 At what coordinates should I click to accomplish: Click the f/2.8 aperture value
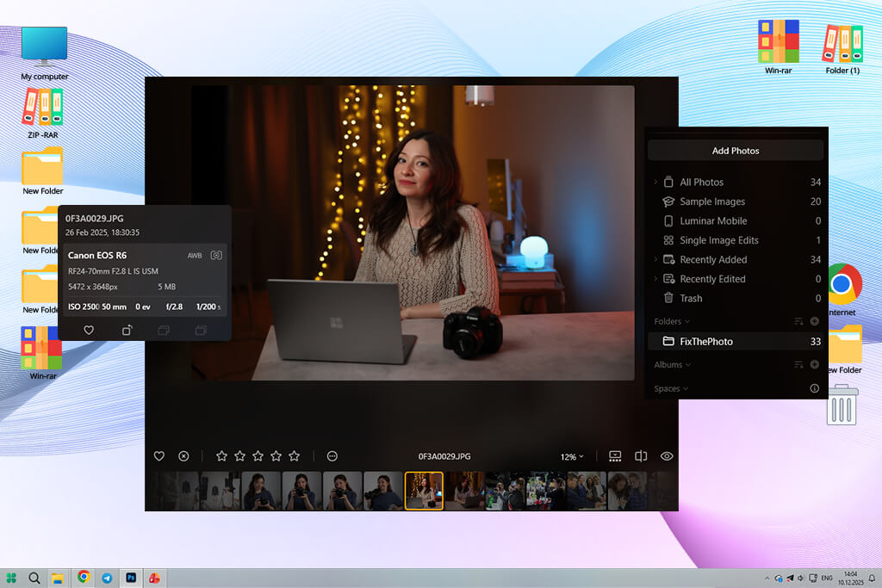coord(174,307)
